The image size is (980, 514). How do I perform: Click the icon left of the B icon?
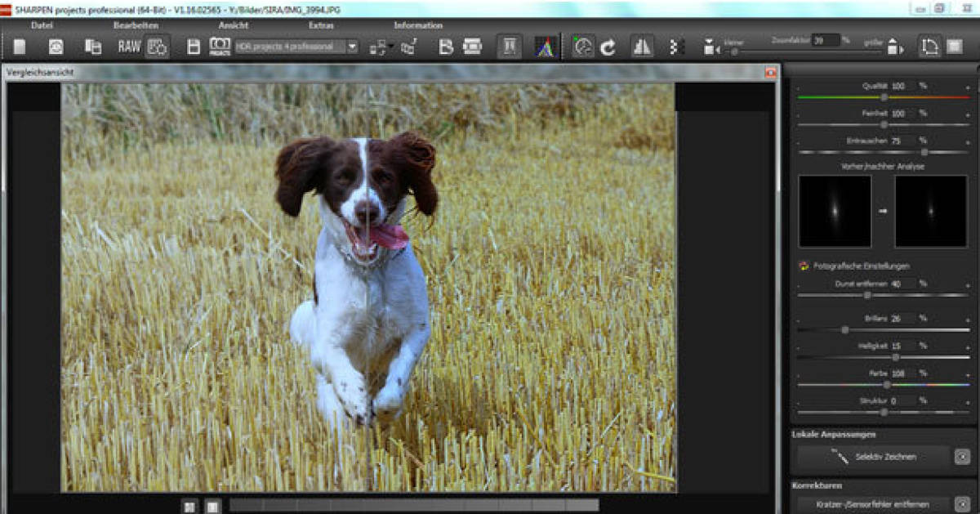click(408, 47)
